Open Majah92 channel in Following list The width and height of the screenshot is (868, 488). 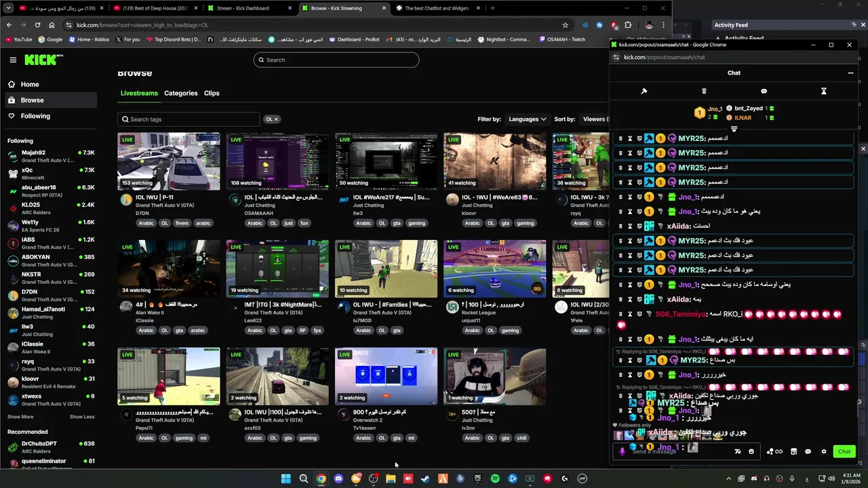(x=51, y=157)
